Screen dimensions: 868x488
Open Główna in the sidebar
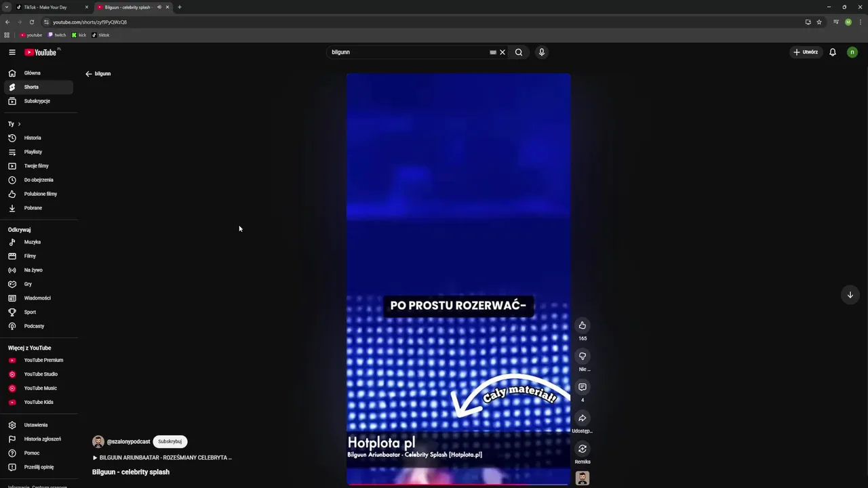(x=38, y=73)
